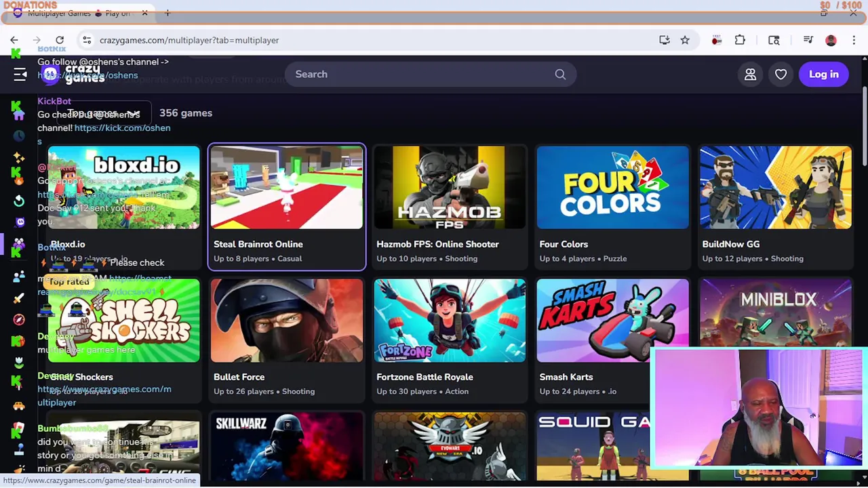Open Action sword category icon in sidebar
Screen dimensions: 868x488
click(19, 298)
